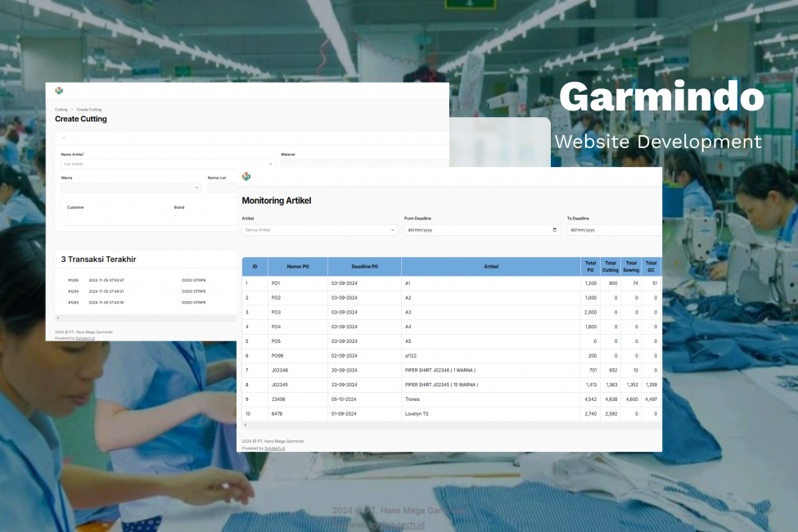Viewport: 798px width, 532px height.
Task: Click the Nomor PO column header
Action: click(298, 267)
